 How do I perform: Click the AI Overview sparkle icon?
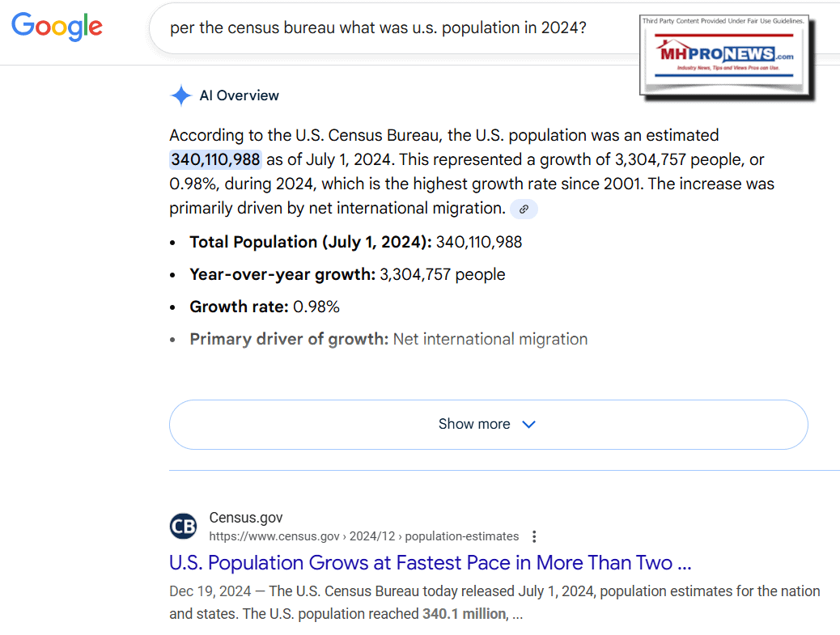pyautogui.click(x=180, y=95)
